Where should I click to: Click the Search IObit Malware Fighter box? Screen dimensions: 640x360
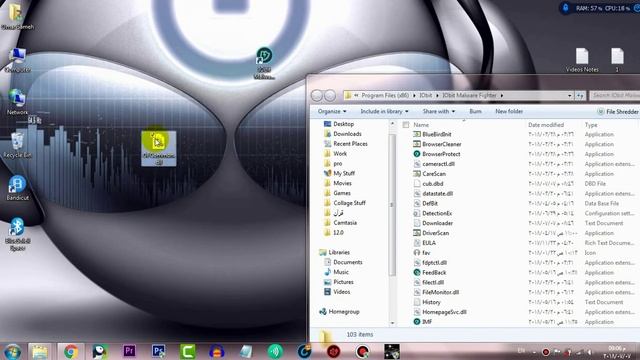(x=615, y=96)
